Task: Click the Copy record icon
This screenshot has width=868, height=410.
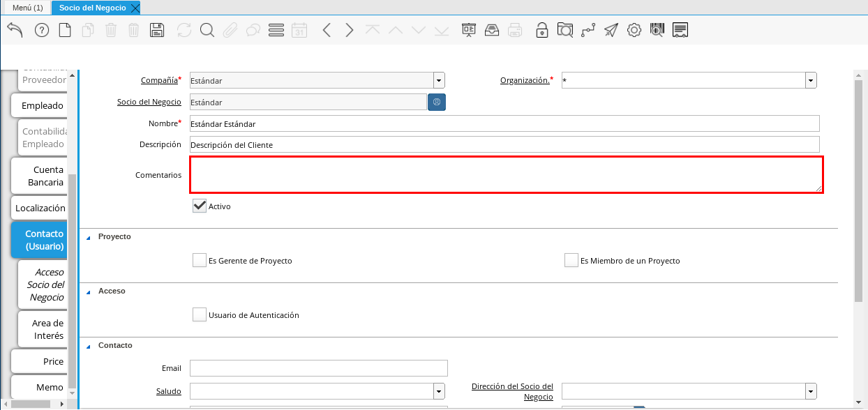Action: coord(88,30)
